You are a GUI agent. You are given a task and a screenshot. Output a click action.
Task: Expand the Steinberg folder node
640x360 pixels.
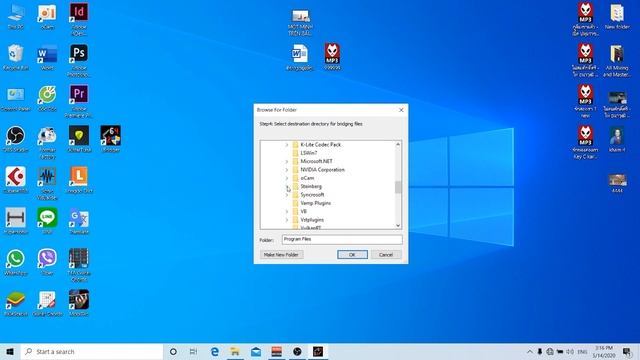[x=287, y=187]
